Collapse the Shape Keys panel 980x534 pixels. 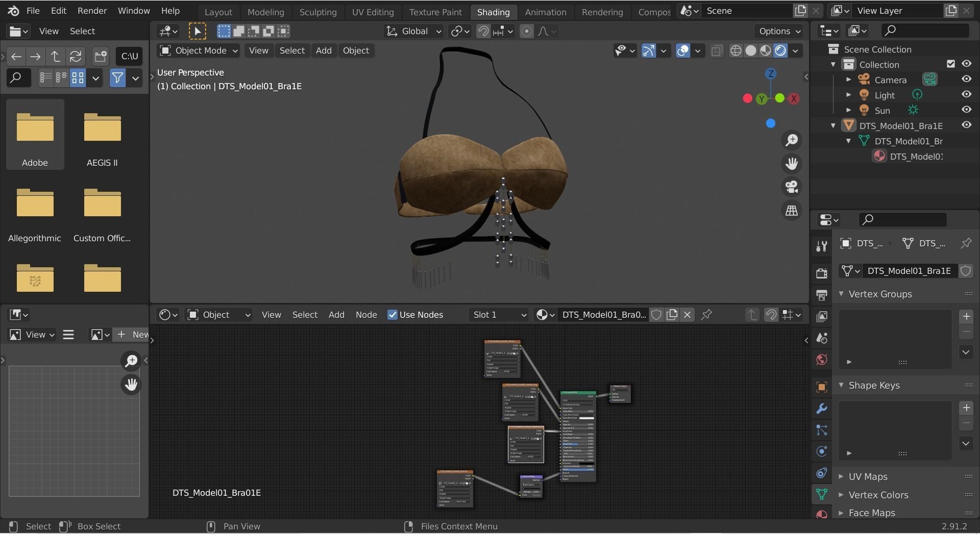pyautogui.click(x=841, y=385)
